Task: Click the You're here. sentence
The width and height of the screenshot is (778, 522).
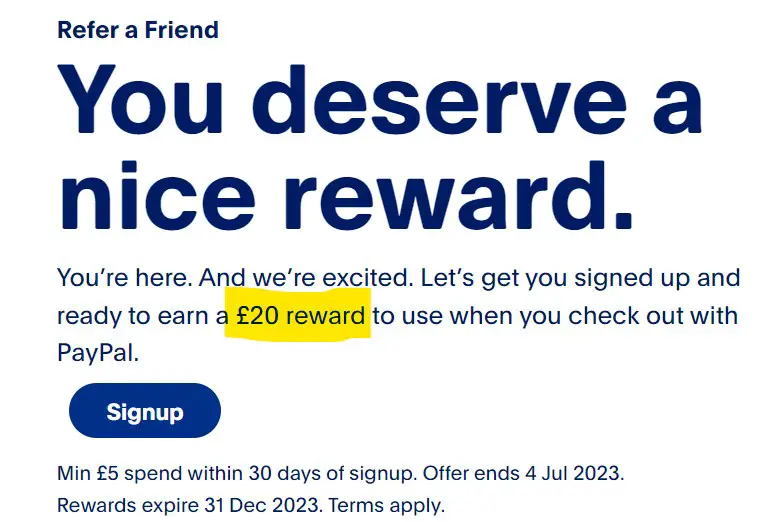Action: click(x=125, y=278)
